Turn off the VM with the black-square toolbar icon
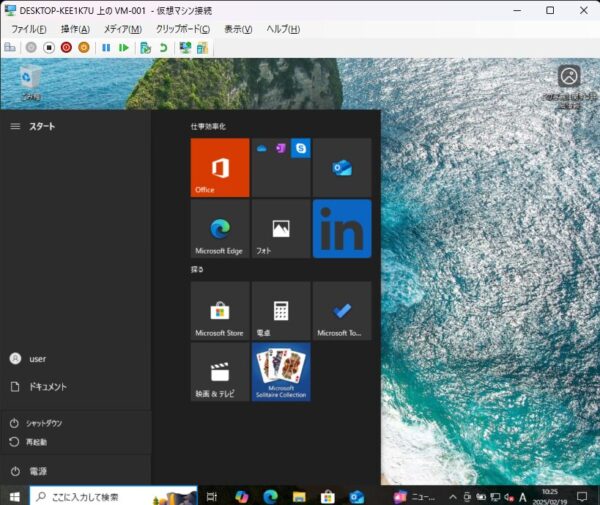 [49, 47]
